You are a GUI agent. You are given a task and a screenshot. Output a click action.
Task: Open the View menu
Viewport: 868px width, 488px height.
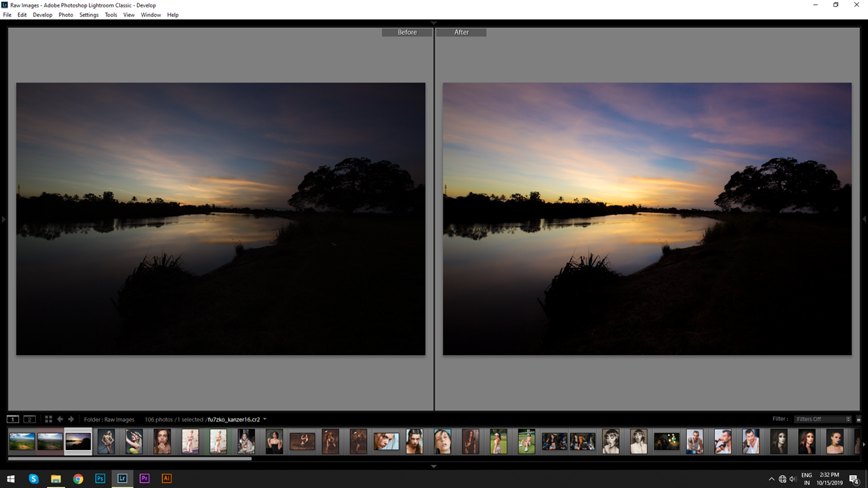[x=129, y=15]
